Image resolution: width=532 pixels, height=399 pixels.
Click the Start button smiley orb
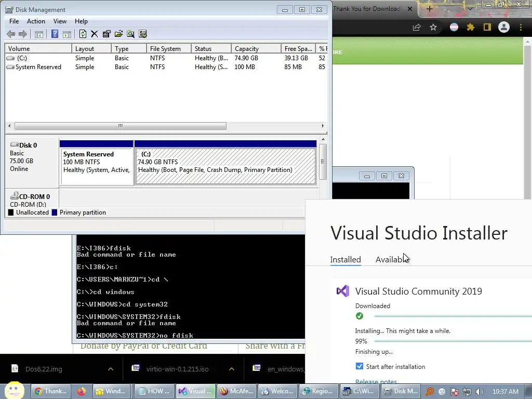(x=14, y=391)
